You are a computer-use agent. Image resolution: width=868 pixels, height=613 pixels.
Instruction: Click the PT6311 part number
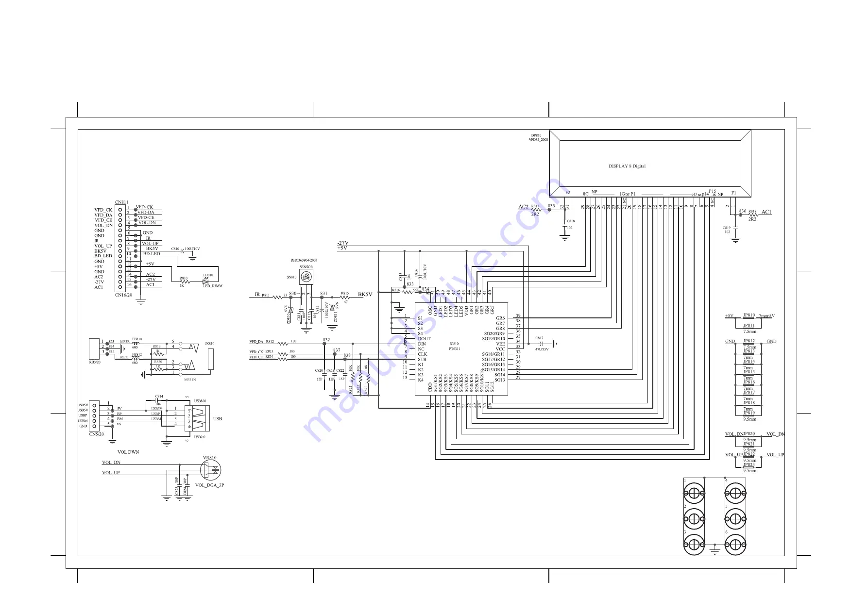[455, 349]
